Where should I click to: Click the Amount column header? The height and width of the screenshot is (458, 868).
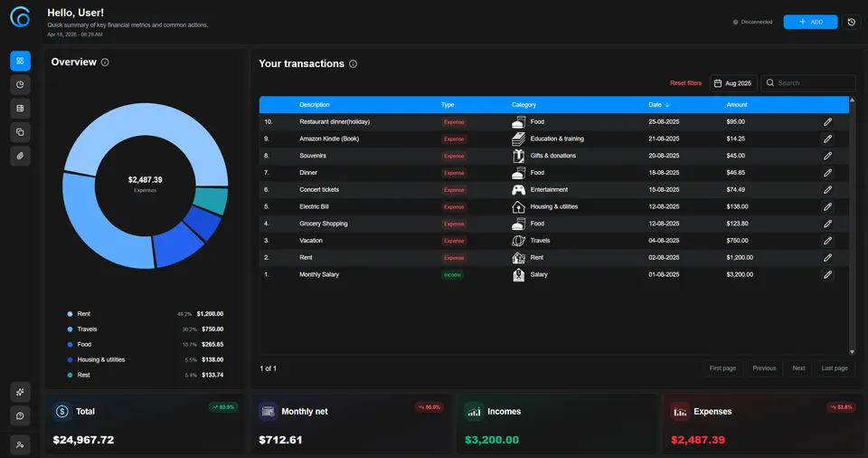[x=737, y=105]
